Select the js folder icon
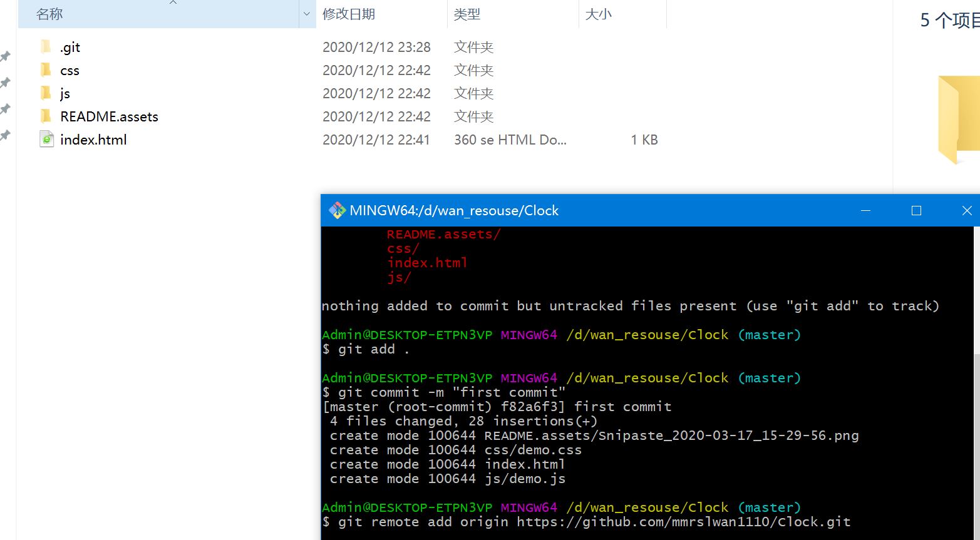The image size is (980, 540). [x=46, y=93]
